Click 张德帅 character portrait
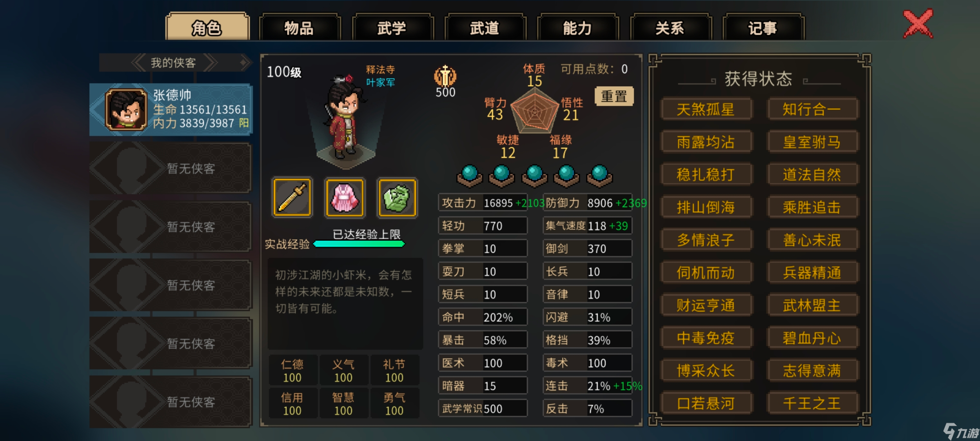The image size is (980, 441). [126, 110]
